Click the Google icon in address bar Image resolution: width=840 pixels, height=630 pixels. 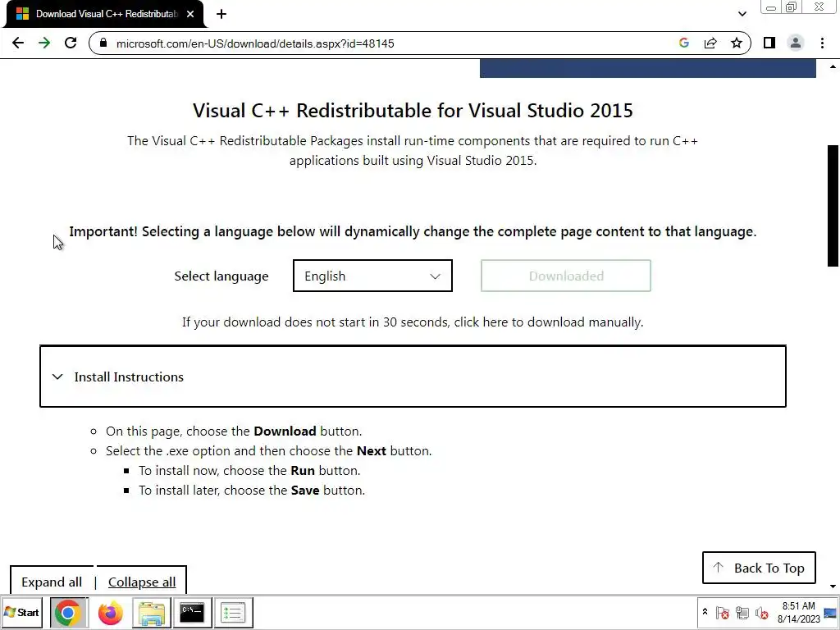point(683,43)
